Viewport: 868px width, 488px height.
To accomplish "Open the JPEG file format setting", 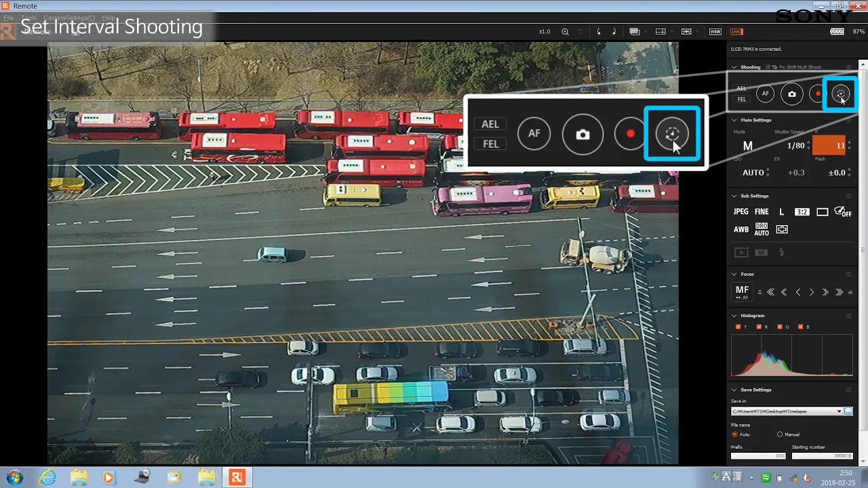I will [x=741, y=212].
